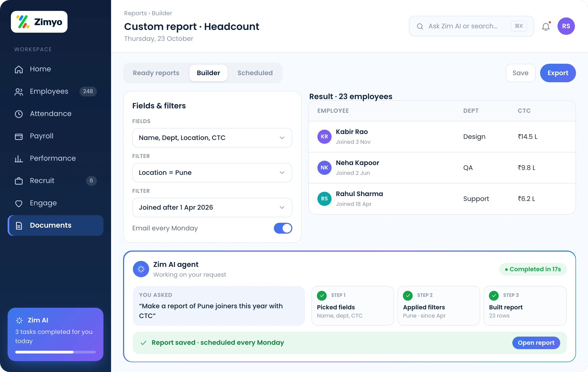588x372 pixels.
Task: Toggle Email every Monday switch
Action: tap(283, 228)
